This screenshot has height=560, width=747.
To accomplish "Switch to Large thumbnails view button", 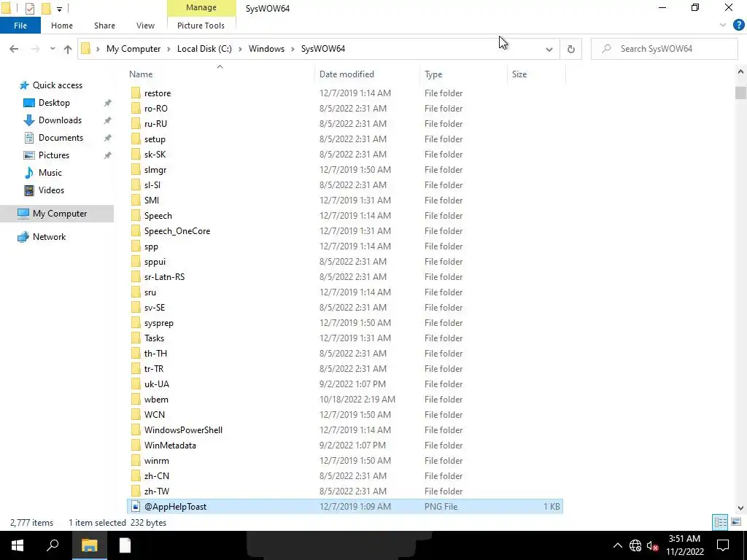I will [736, 522].
